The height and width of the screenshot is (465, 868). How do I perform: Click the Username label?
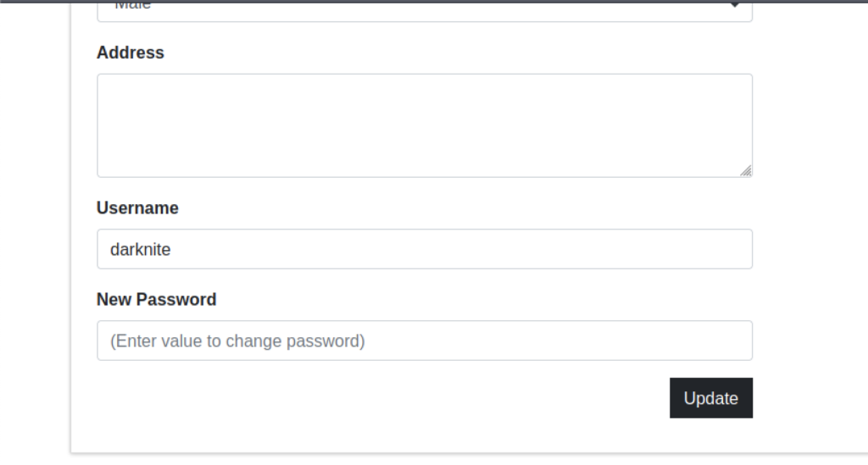(x=137, y=208)
